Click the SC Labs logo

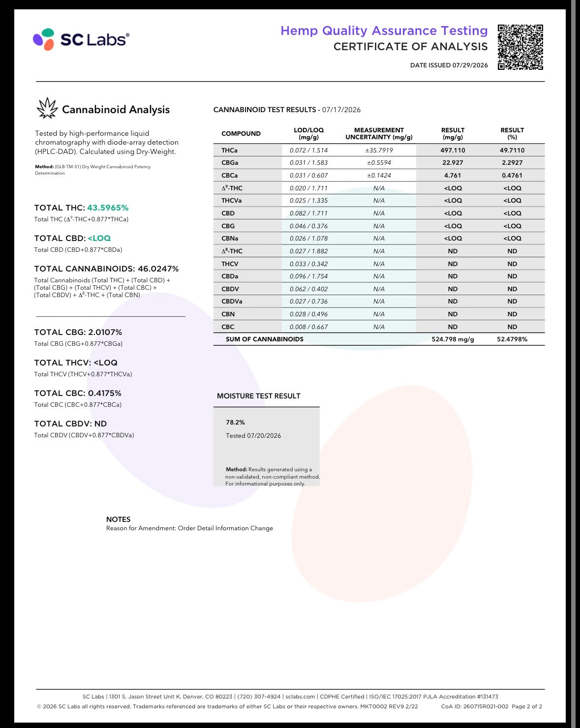81,39
